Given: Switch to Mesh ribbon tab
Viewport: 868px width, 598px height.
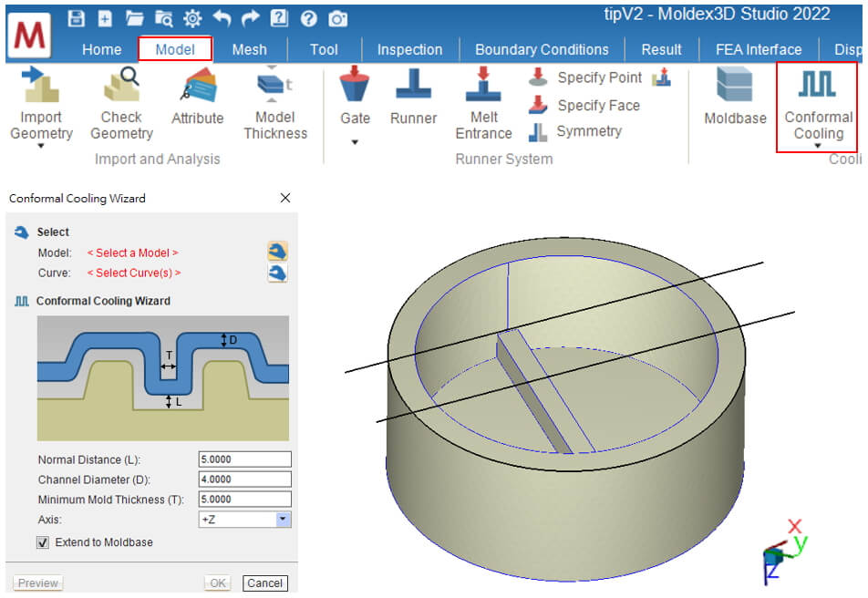Looking at the screenshot, I should 250,49.
